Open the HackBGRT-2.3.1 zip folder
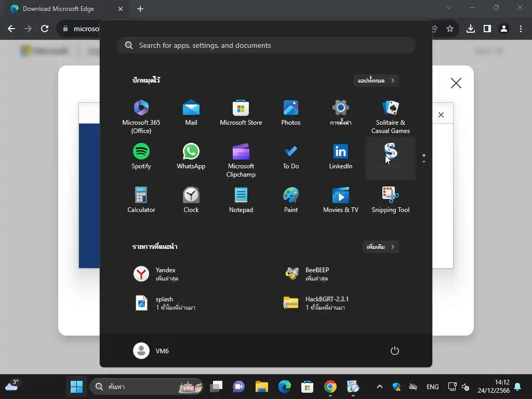 (x=316, y=303)
